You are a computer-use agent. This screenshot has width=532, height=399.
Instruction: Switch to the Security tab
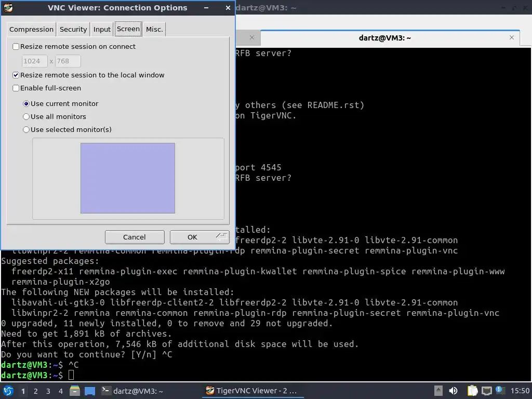pyautogui.click(x=73, y=29)
